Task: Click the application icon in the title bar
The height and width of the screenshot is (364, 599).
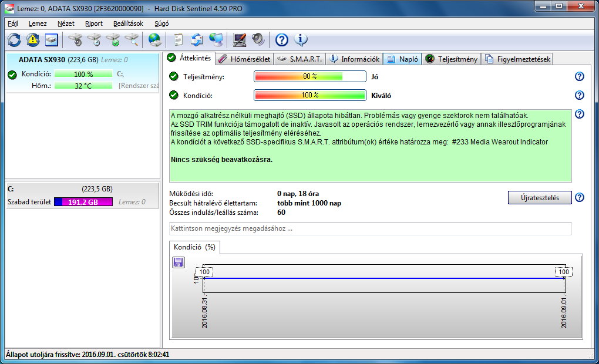Action: (9, 8)
